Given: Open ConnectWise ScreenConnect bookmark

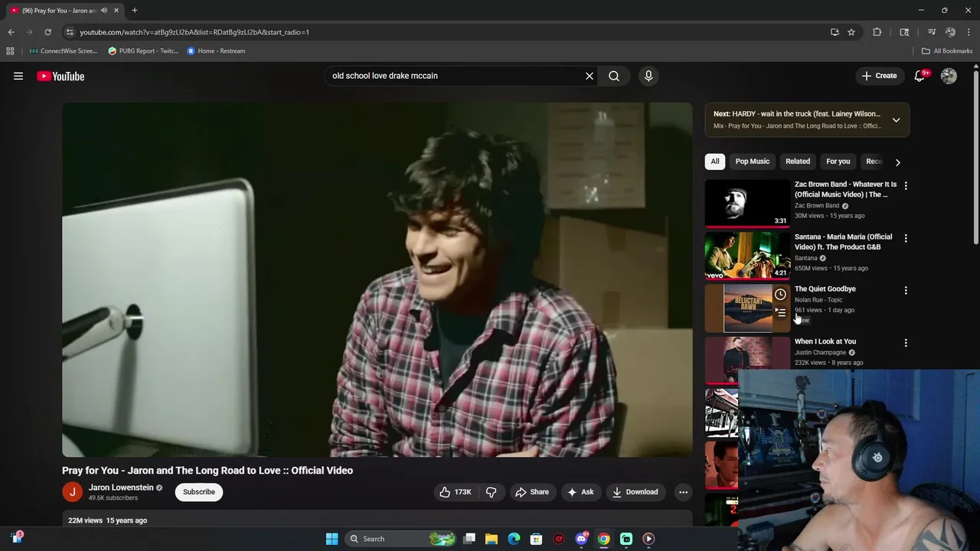Looking at the screenshot, I should pos(63,51).
